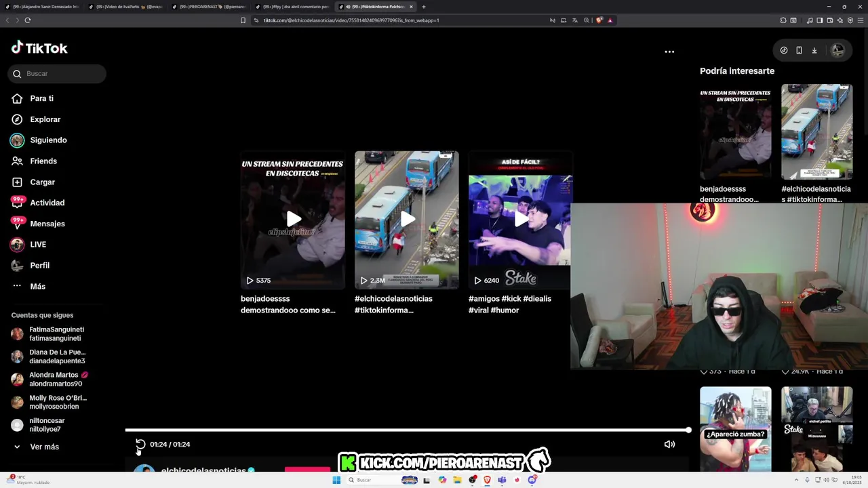Image resolution: width=868 pixels, height=488 pixels.
Task: Open the 'elchef.polillo' Stake recommended video
Action: tap(816, 429)
